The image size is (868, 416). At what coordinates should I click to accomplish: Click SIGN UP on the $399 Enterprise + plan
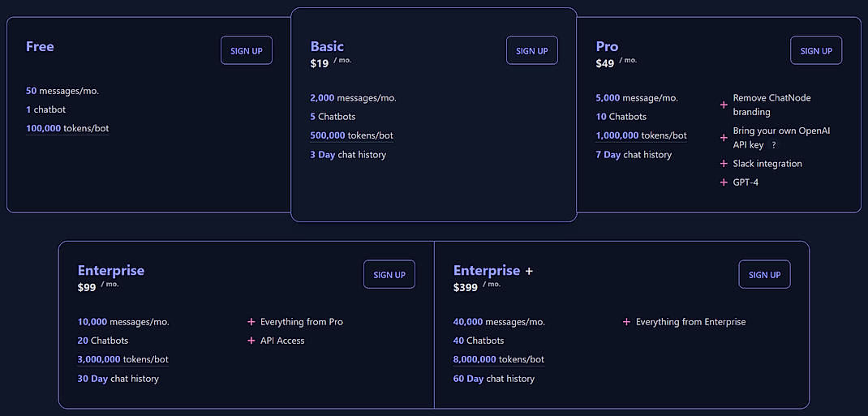point(764,274)
